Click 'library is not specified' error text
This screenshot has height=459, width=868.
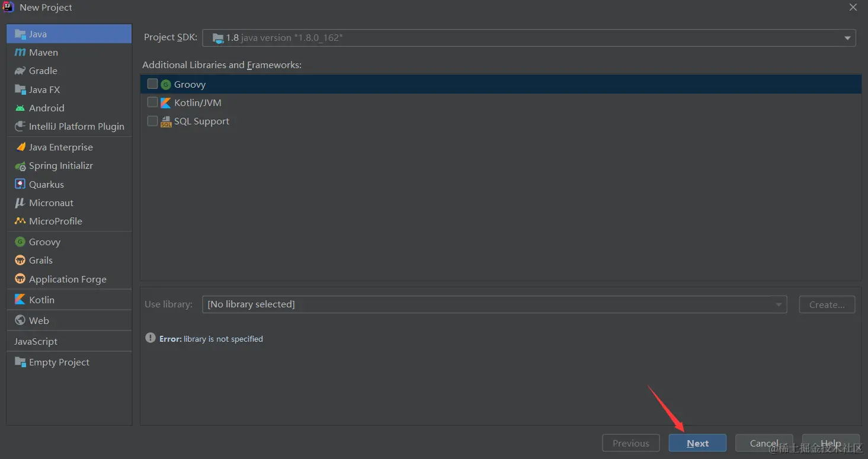(x=223, y=339)
